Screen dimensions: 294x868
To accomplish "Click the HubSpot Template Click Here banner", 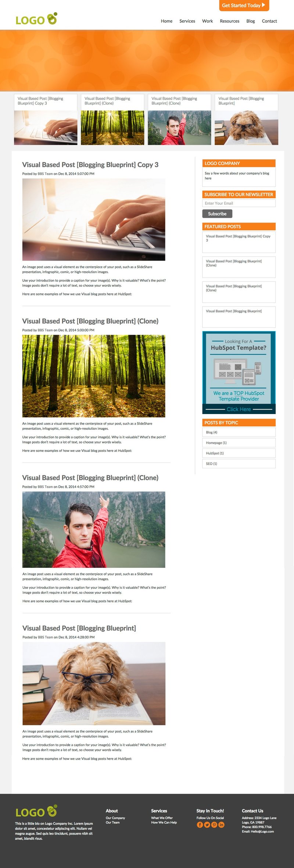I will [239, 373].
